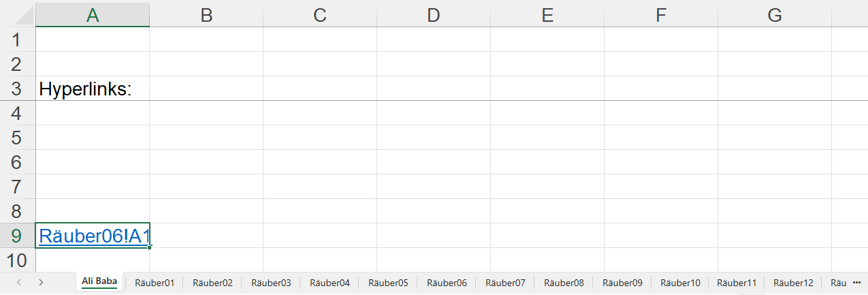Select the Ali Baba sheet tab
The height and width of the screenshot is (295, 868).
point(99,281)
